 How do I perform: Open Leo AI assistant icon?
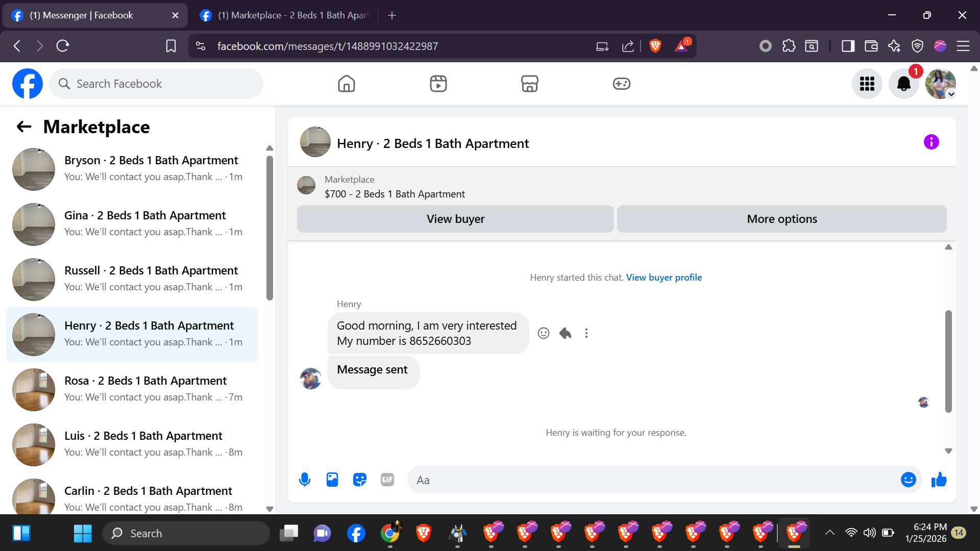[894, 46]
